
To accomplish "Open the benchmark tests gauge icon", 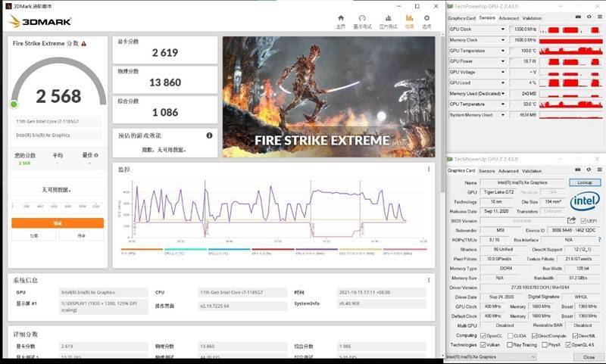I will coord(362,18).
